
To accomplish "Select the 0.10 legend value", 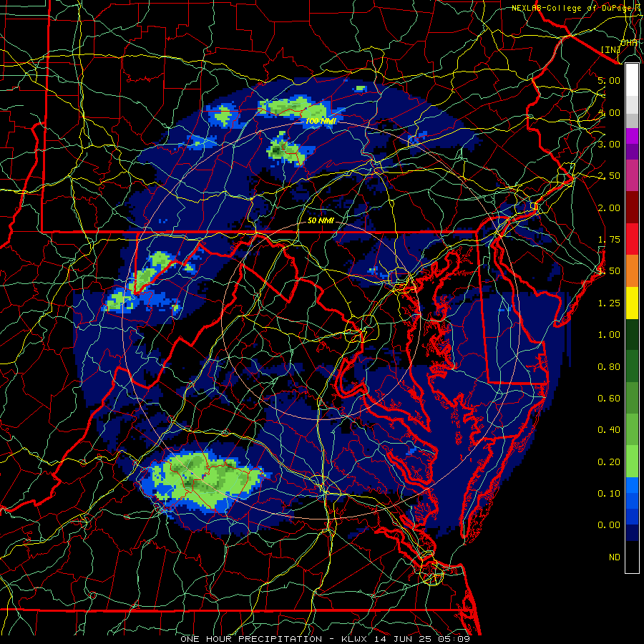I will pyautogui.click(x=609, y=494).
